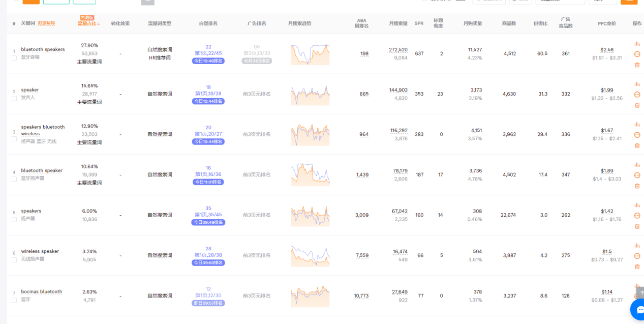
Task: Tick the checkbox for bluetooth speakers keyword
Action: 14,58
